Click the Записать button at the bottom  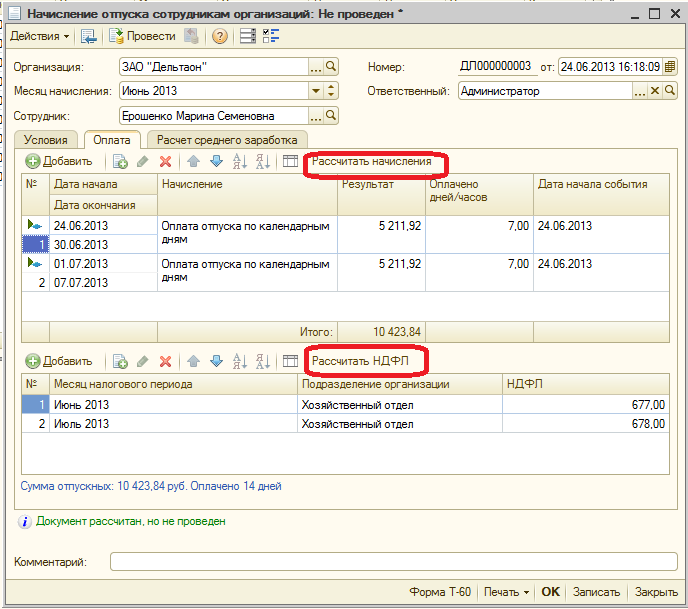coord(596,592)
